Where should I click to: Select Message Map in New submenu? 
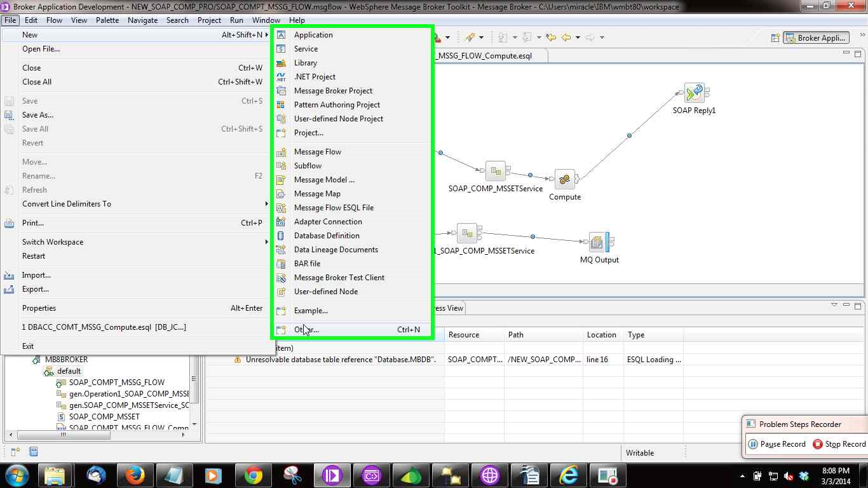pos(353,194)
